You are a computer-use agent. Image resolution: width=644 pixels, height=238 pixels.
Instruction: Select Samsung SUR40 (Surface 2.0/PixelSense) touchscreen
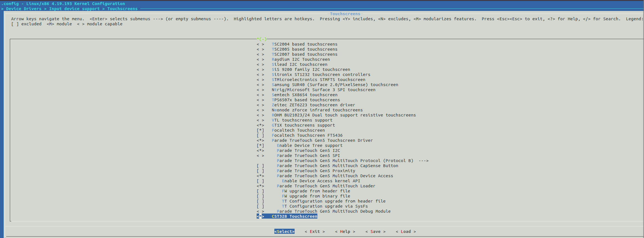pyautogui.click(x=327, y=85)
